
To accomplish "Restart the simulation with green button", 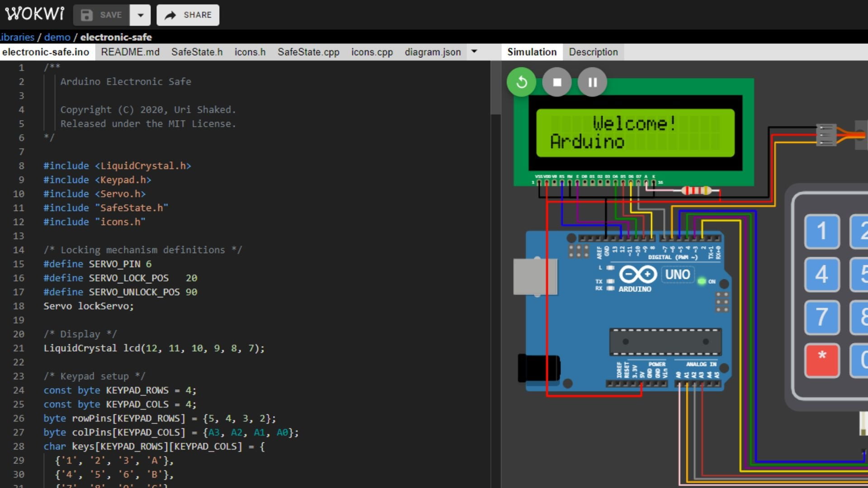I will [x=521, y=82].
